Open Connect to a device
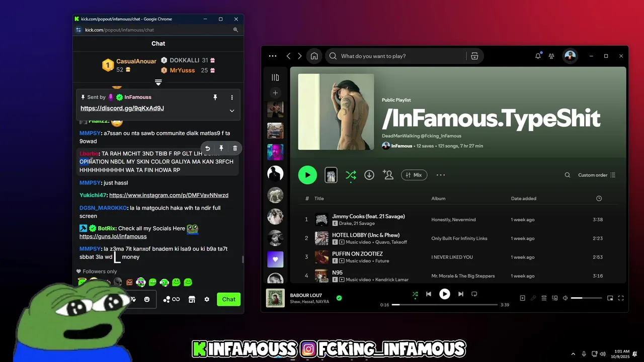This screenshot has height=362, width=644. click(x=554, y=298)
